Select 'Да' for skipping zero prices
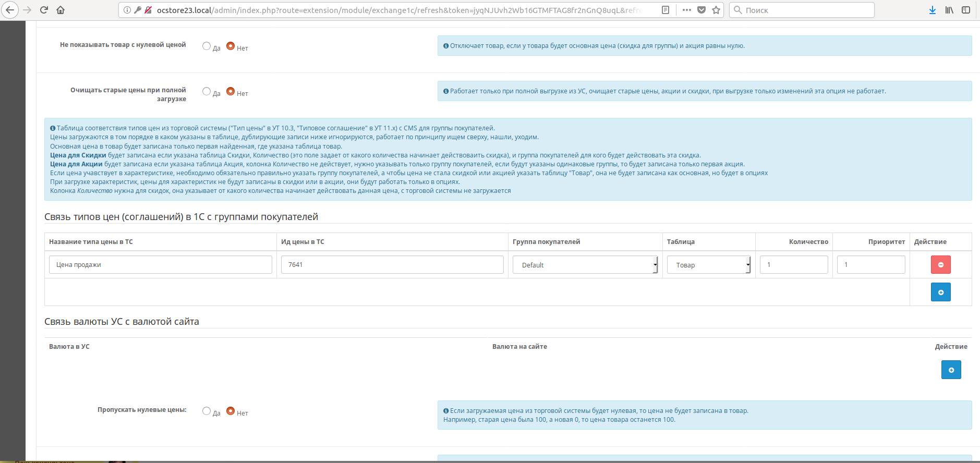Screen dimensions: 980x463 point(207,411)
